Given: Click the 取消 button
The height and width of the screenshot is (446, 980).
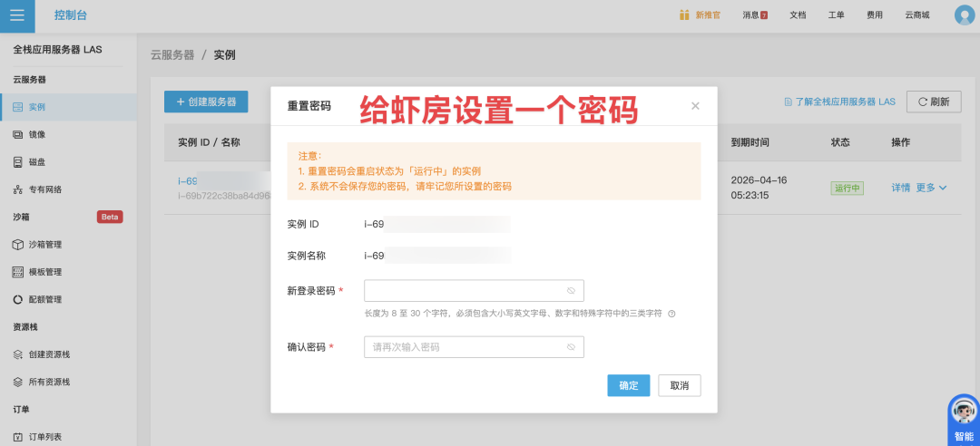Looking at the screenshot, I should click(x=679, y=385).
